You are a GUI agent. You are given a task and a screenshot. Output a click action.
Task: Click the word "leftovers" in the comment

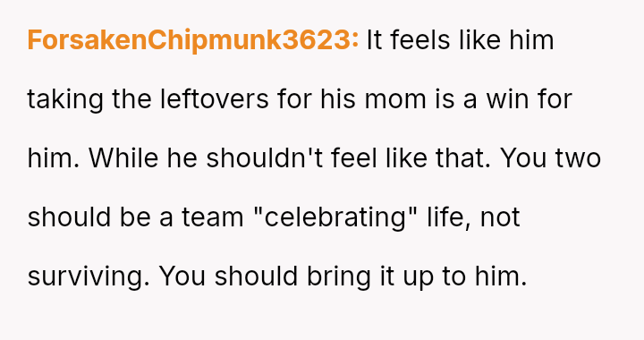point(215,99)
